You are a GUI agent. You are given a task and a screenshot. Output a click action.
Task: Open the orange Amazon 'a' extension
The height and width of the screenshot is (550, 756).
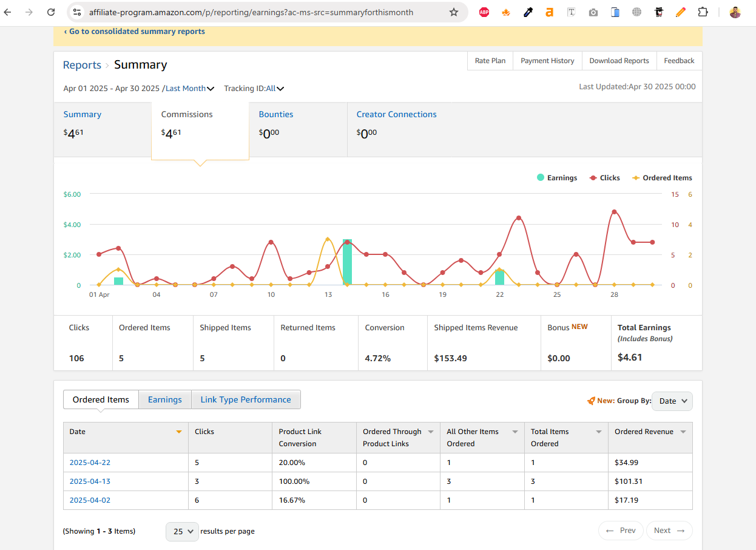(549, 12)
